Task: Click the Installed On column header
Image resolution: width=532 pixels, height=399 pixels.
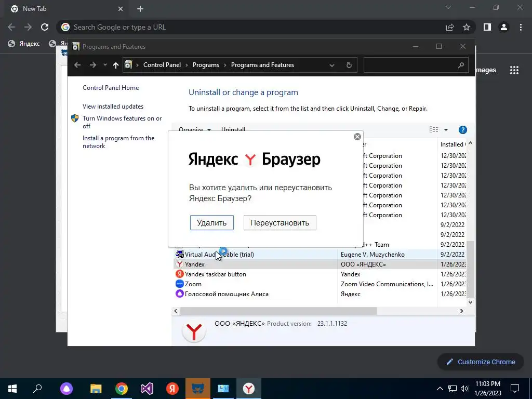Action: click(x=453, y=144)
